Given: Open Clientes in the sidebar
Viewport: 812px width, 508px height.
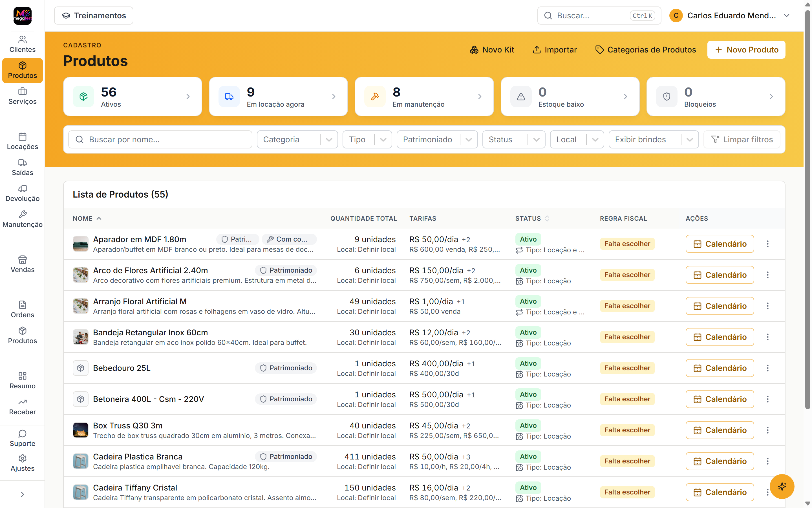Looking at the screenshot, I should 23,44.
